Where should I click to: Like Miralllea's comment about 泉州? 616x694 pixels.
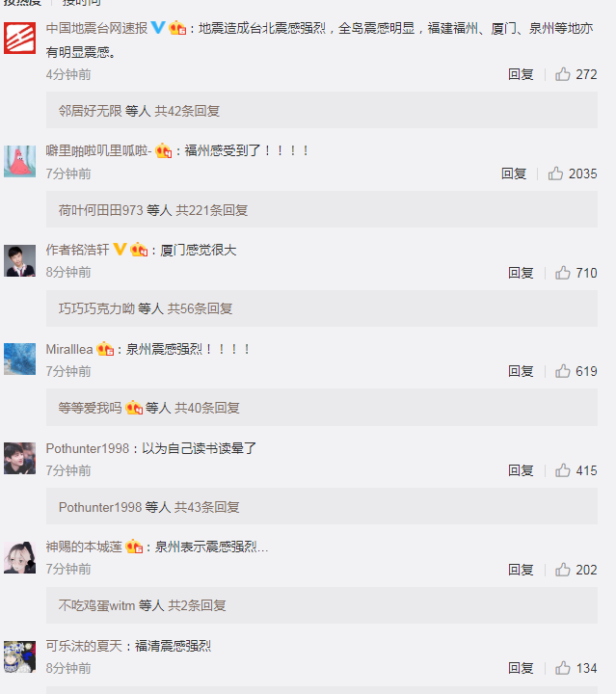pos(563,371)
